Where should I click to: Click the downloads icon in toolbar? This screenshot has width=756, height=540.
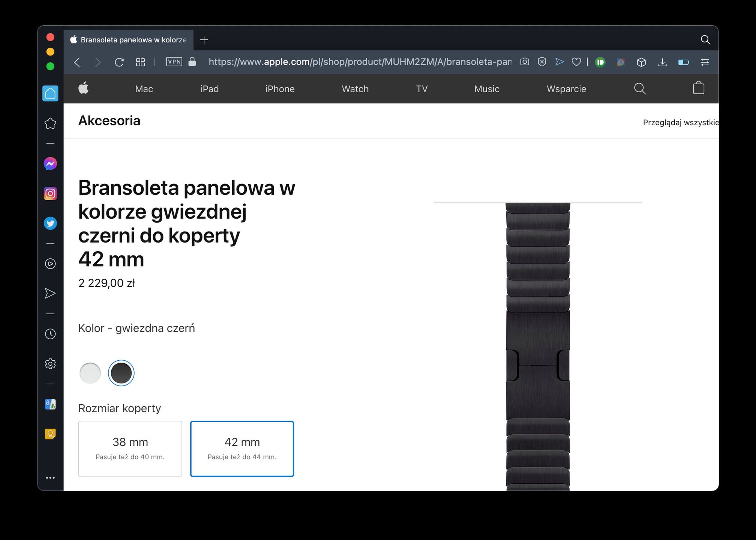(662, 62)
